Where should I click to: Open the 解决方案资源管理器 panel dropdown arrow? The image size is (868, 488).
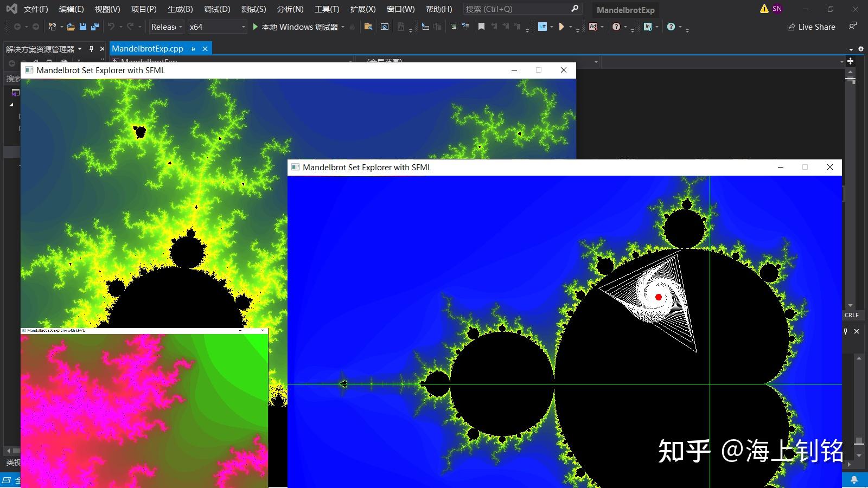point(80,49)
